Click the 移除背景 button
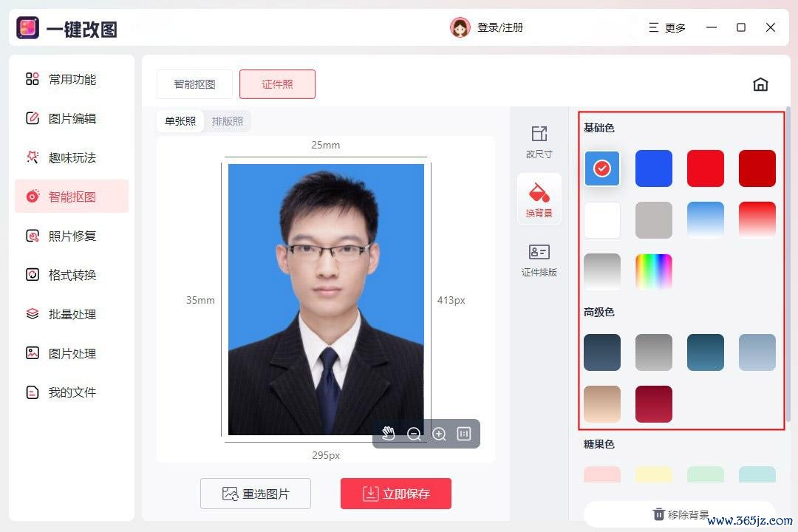 tap(680, 514)
